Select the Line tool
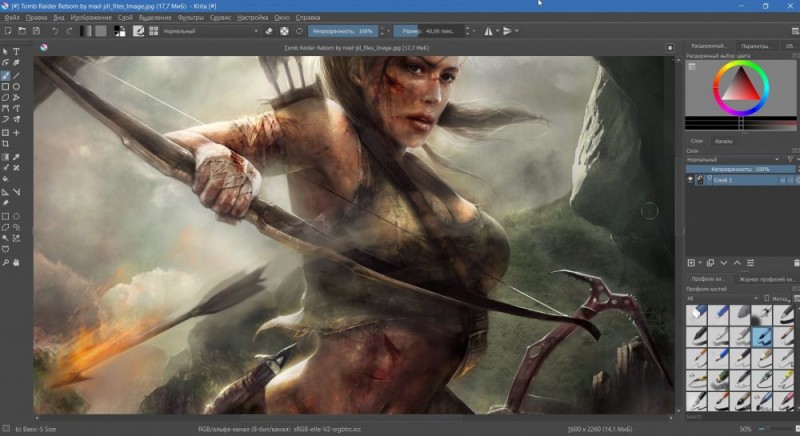The width and height of the screenshot is (800, 436). [16, 75]
